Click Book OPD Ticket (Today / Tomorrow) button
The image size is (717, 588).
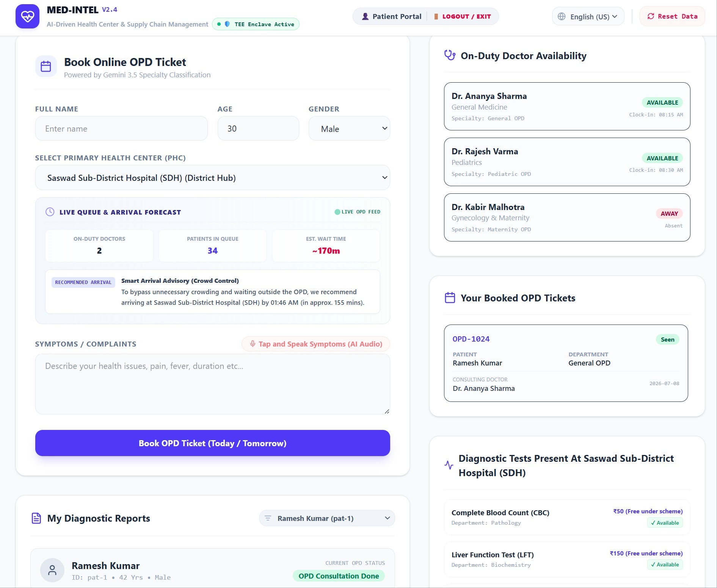point(213,443)
